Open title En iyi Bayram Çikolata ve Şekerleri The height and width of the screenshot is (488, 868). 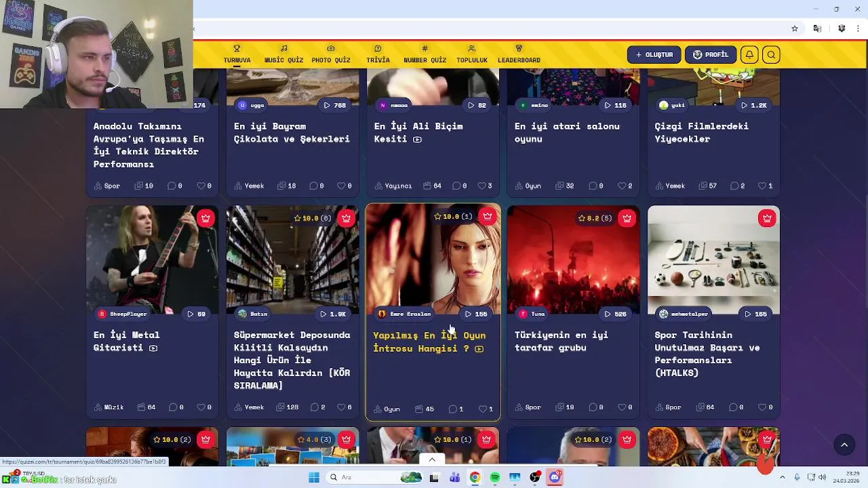click(292, 132)
